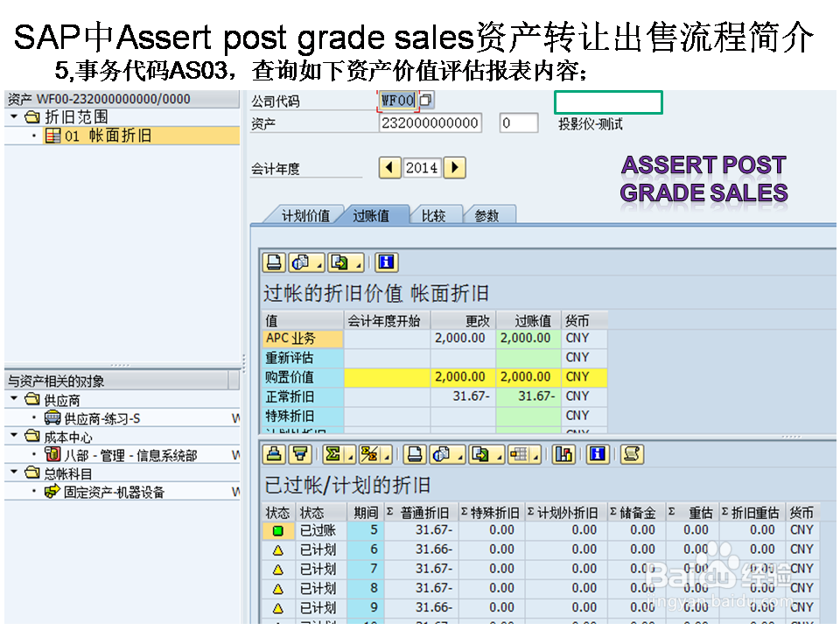Click the 期间 column header
Viewport: 840px width, 630px height.
pos(366,513)
